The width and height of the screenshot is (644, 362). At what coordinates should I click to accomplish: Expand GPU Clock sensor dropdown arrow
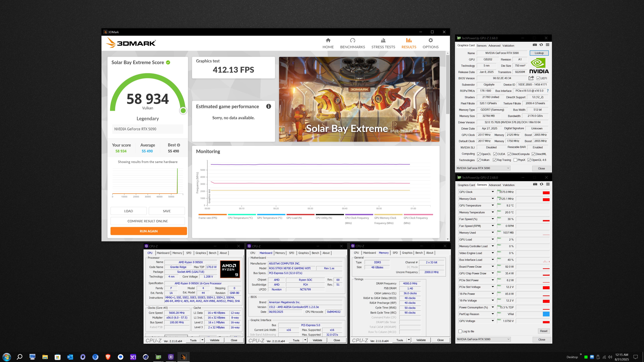(x=493, y=192)
